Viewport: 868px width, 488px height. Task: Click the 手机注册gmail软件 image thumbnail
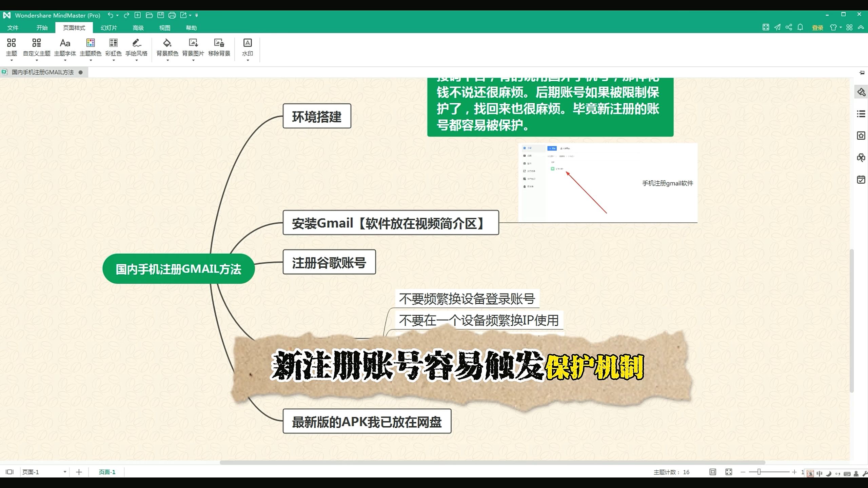point(608,183)
